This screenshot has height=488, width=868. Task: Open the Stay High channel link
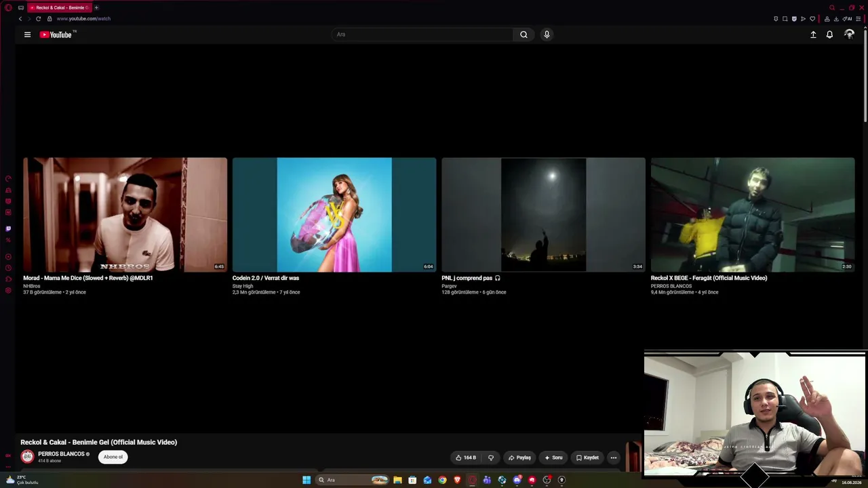[x=243, y=286]
